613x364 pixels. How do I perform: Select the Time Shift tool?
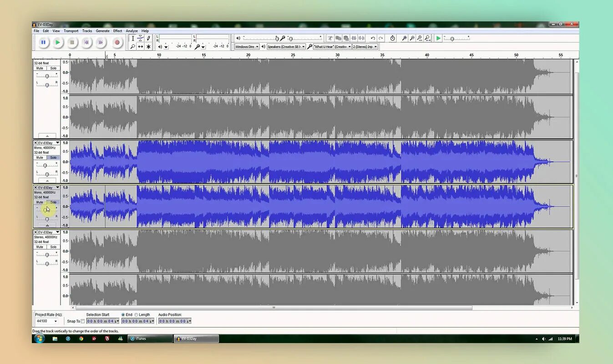pyautogui.click(x=140, y=46)
